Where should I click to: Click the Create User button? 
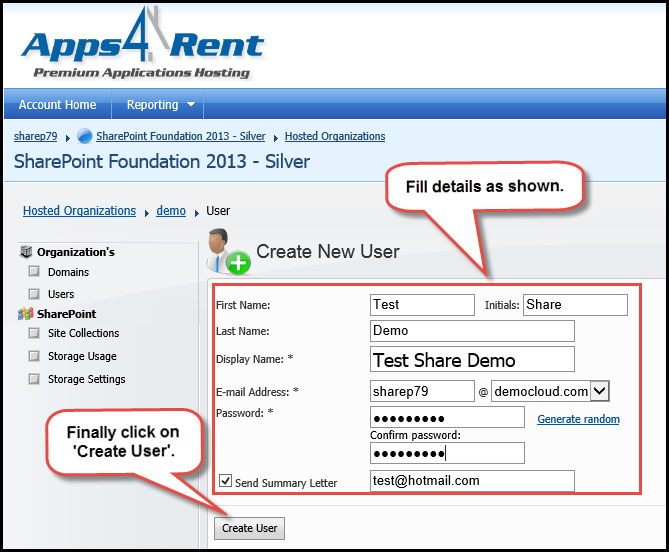pyautogui.click(x=250, y=528)
